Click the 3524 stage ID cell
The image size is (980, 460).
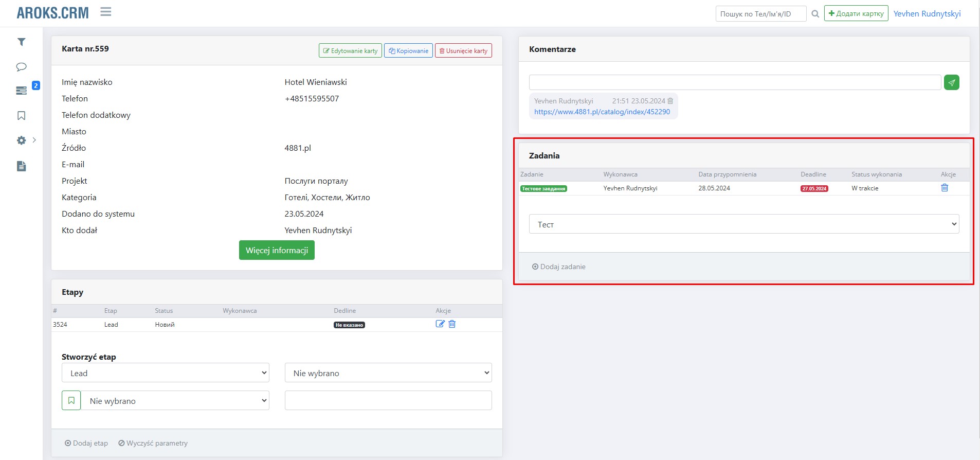tap(60, 325)
